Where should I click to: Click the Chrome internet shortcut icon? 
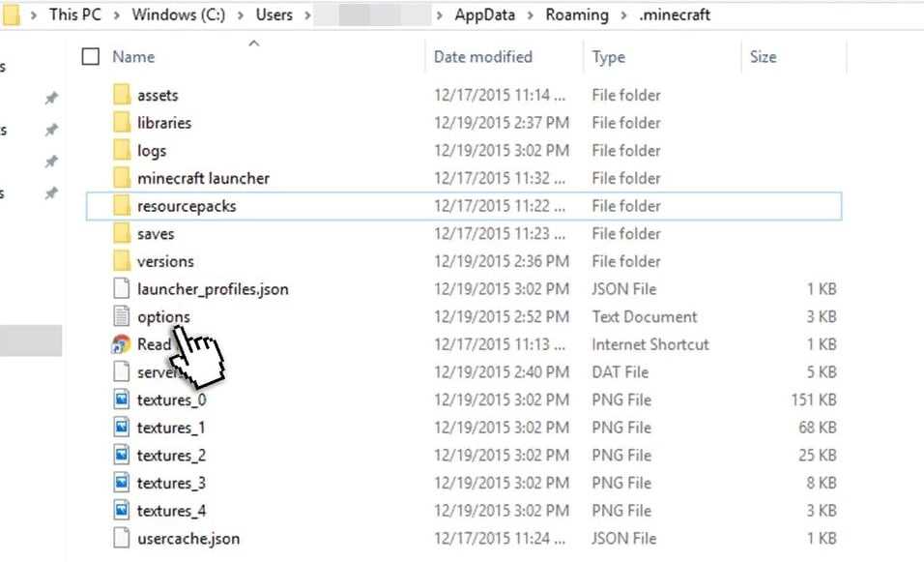point(121,344)
